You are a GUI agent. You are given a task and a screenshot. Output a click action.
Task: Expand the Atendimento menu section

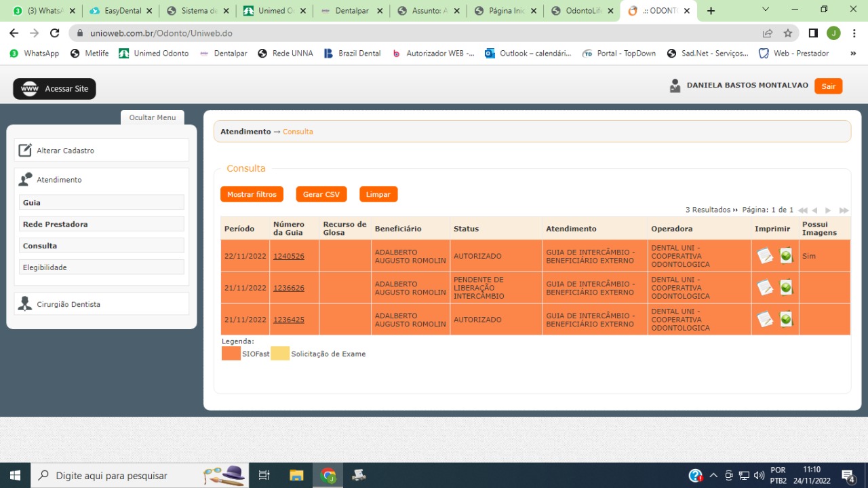click(59, 180)
